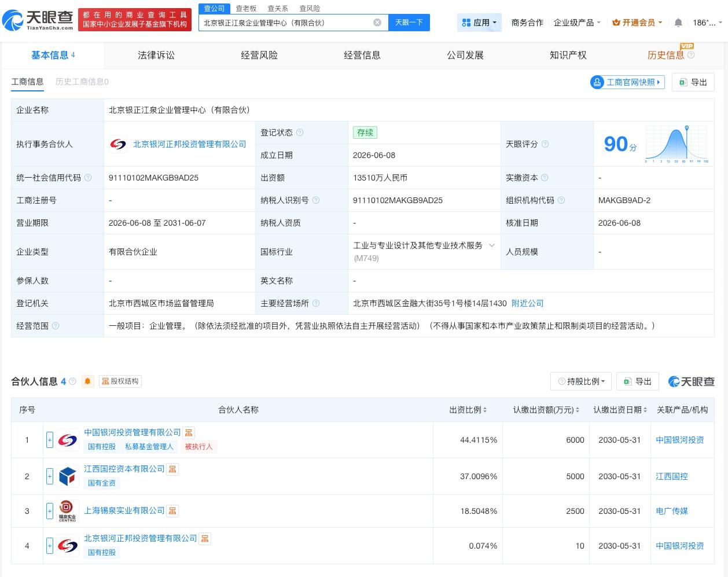
Task: Click the help icon next to 登记状态
Action: click(x=300, y=133)
